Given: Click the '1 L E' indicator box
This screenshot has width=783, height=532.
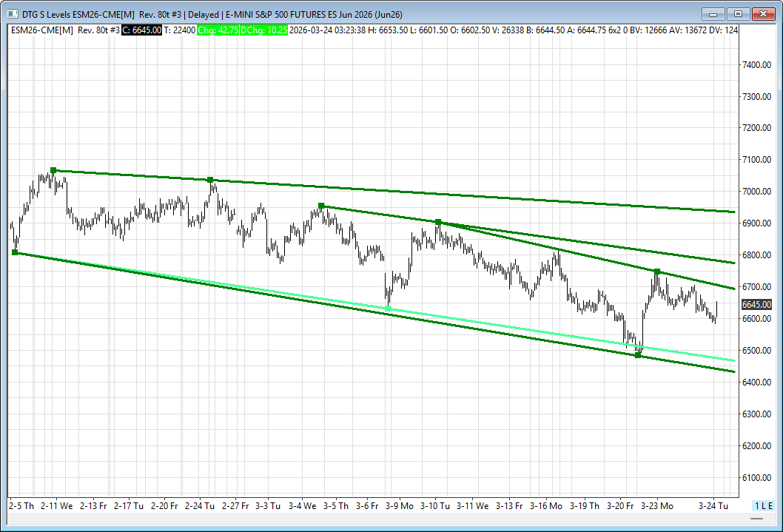Looking at the screenshot, I should tap(764, 505).
